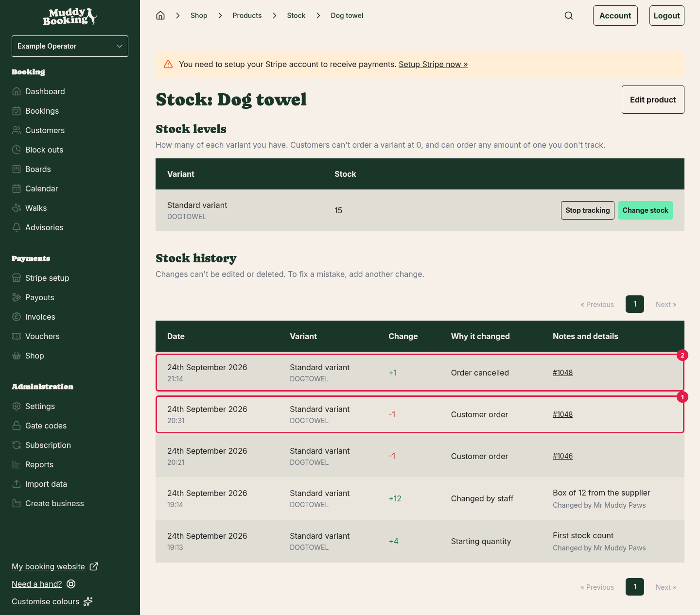The image size is (700, 615).
Task: Click the Vouchers ticket icon
Action: point(17,336)
